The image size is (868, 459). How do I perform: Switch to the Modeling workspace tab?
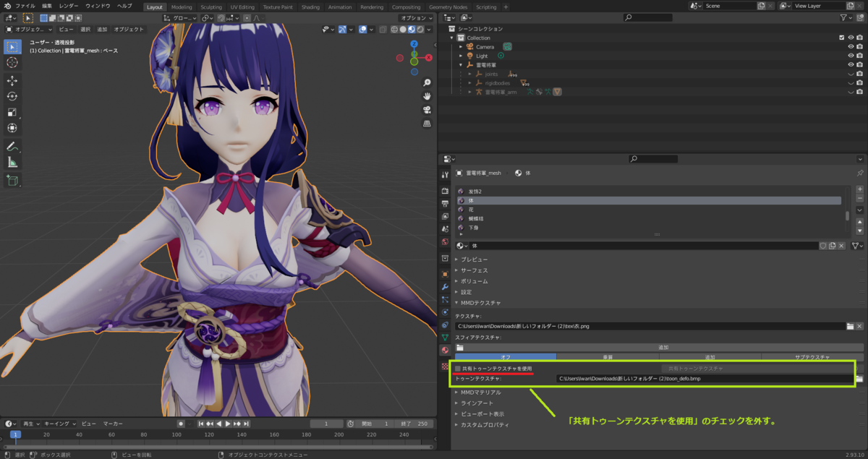[x=182, y=7]
